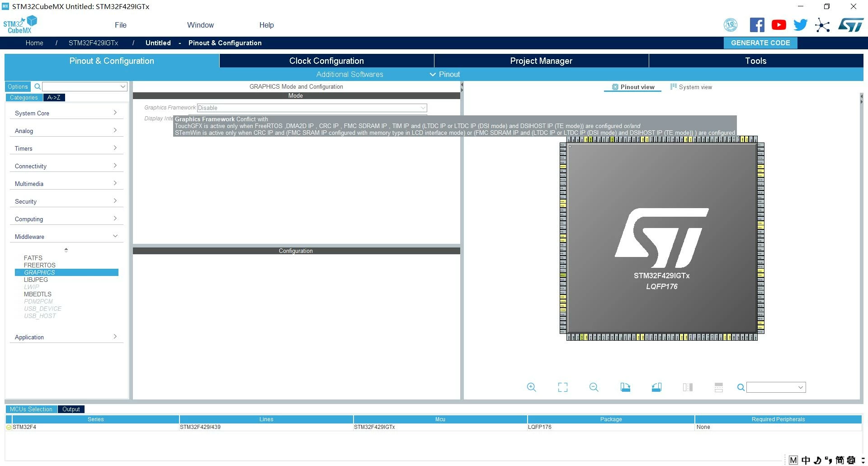Select the MCUs Selection tab
This screenshot has height=466, width=868.
[x=31, y=409]
